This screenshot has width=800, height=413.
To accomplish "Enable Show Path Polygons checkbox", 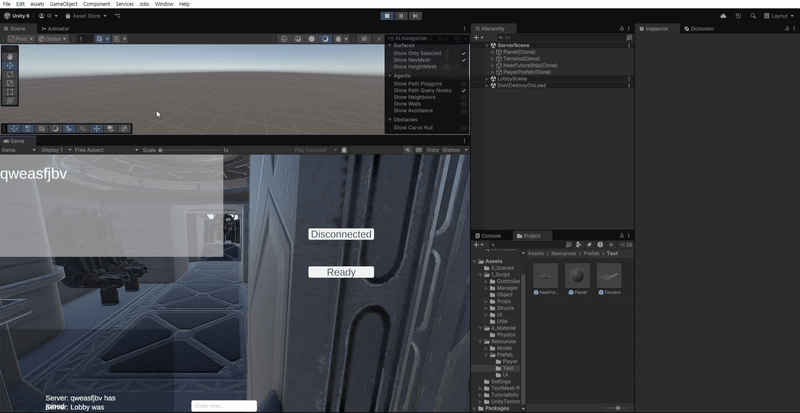I will 464,84.
